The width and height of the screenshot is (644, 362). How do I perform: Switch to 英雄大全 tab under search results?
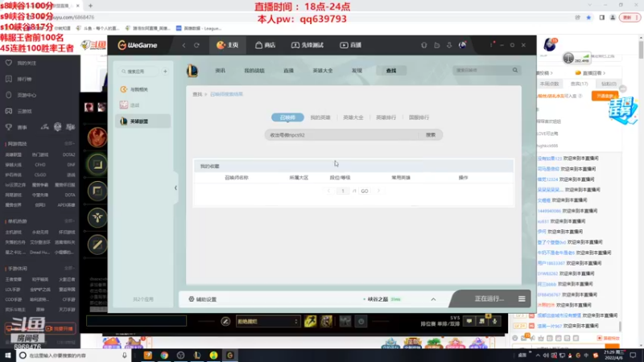coord(353,117)
